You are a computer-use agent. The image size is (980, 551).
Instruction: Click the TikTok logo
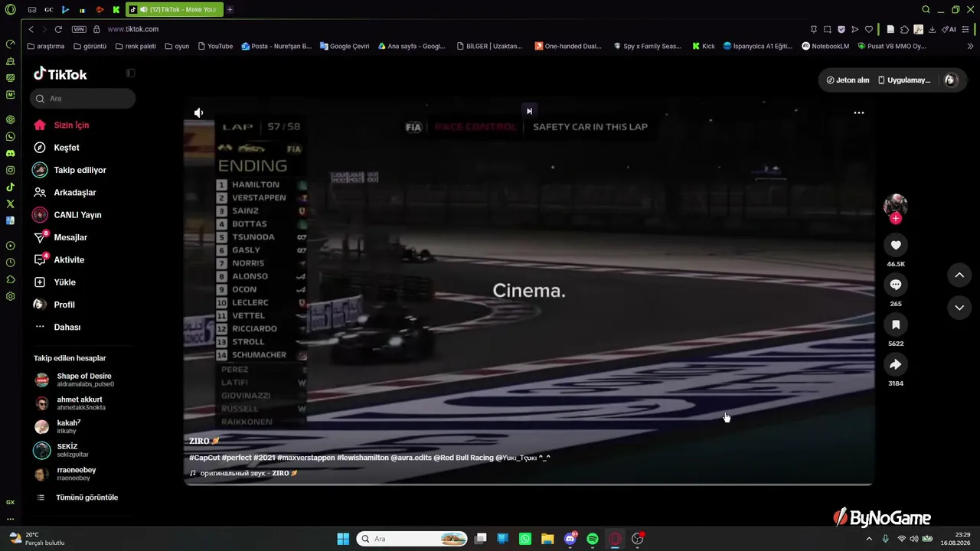pos(60,74)
